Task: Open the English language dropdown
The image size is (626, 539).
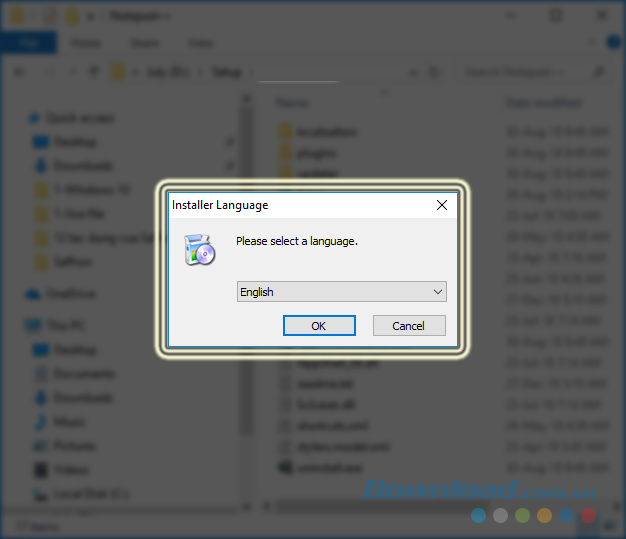Action: (341, 292)
